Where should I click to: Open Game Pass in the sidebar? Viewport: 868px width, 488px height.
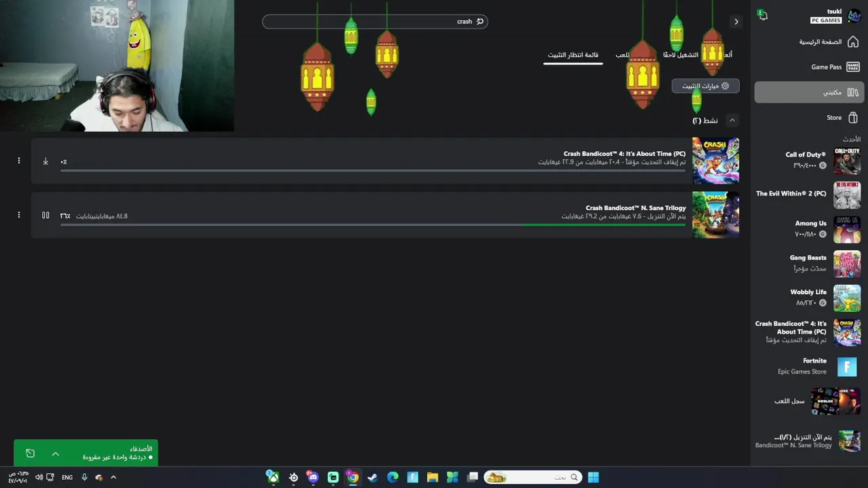point(809,67)
